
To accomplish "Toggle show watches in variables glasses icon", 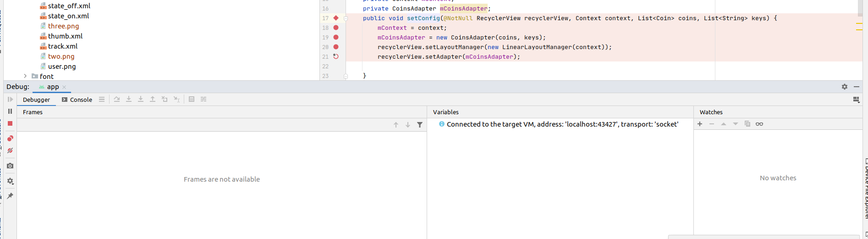I will click(759, 124).
